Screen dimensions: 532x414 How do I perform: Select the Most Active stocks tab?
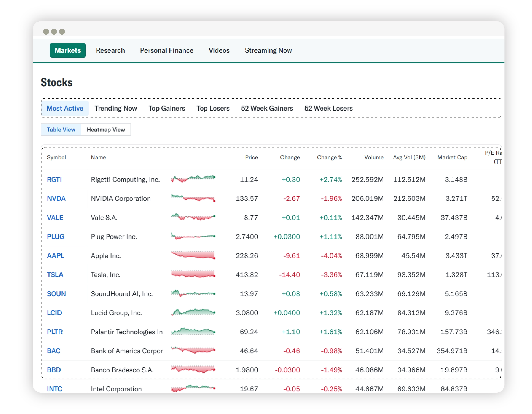coord(65,108)
